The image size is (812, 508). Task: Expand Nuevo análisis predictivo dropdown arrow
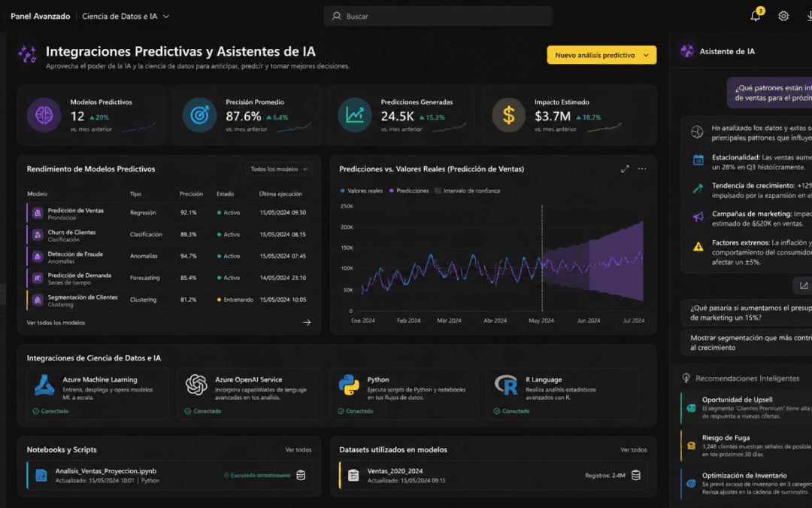tap(646, 55)
